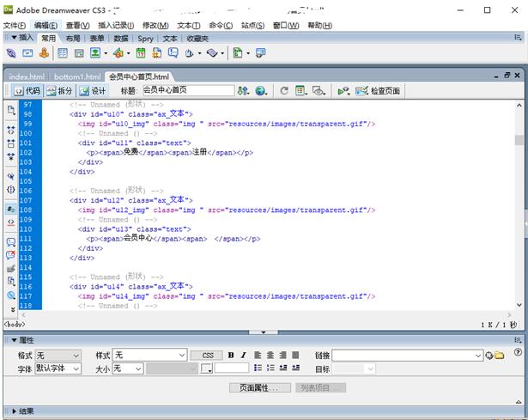Click the hyperlink insert icon in Insert bar
528x420 pixels.
pyautogui.click(x=11, y=53)
